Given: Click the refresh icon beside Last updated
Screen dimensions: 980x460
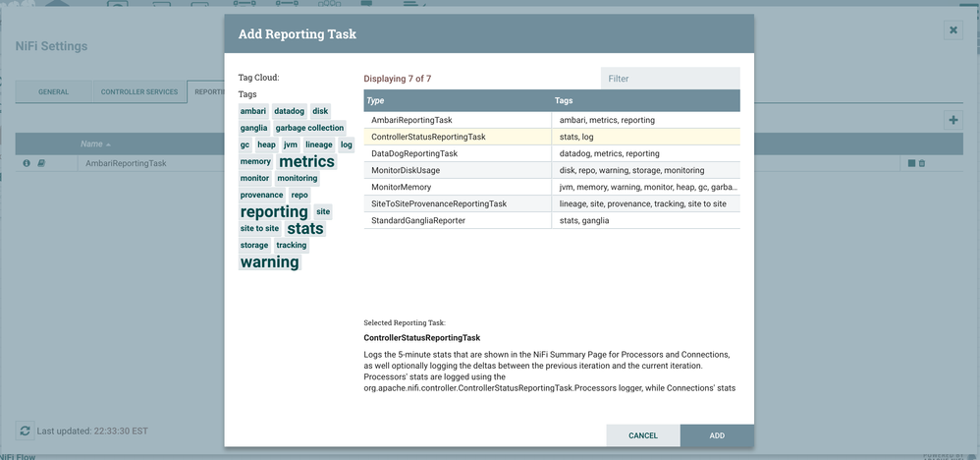Looking at the screenshot, I should (x=26, y=431).
